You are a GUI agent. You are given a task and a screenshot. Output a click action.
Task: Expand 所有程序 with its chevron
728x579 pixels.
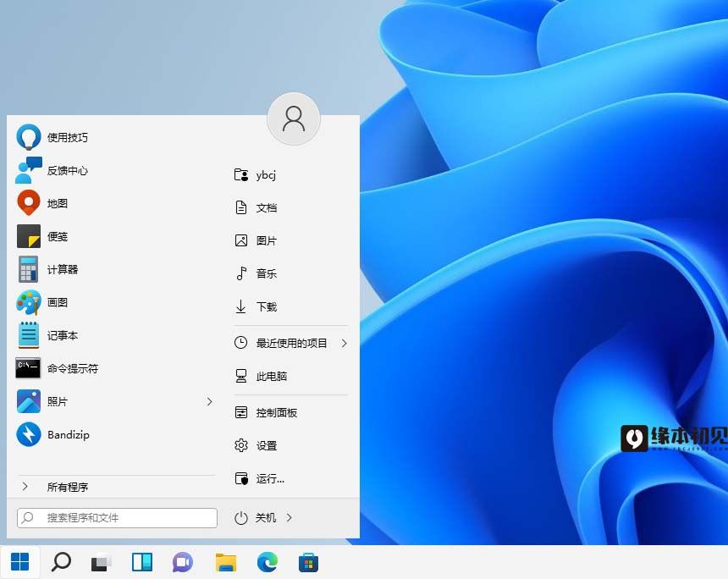click(25, 486)
